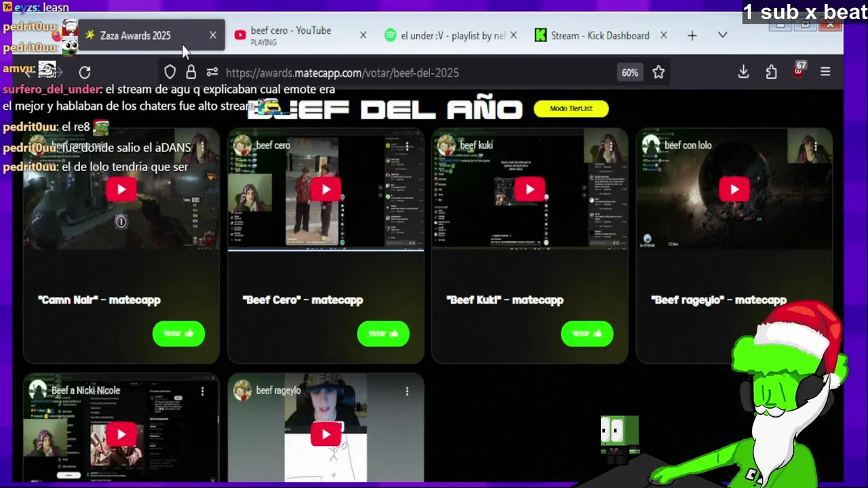Click the Beef a Nicki Nicole video title
The image size is (868, 488).
click(85, 390)
